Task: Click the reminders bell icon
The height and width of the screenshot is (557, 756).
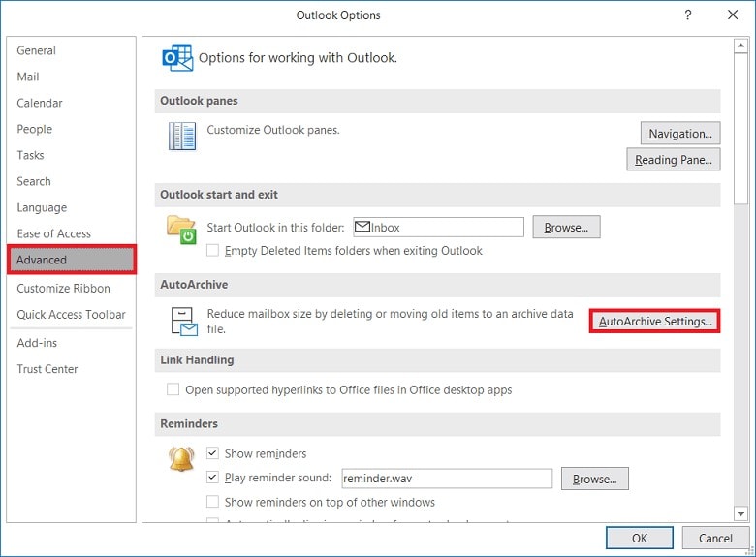Action: (182, 458)
